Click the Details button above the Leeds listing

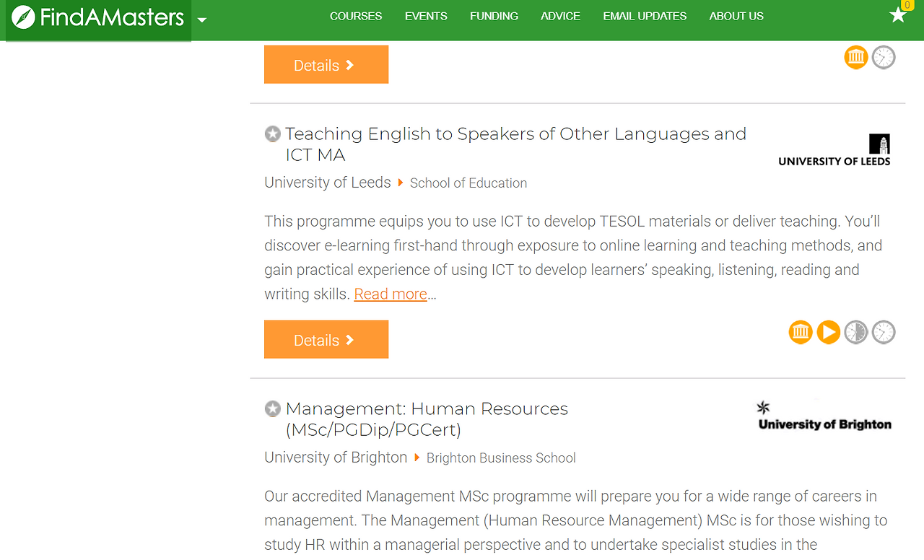pyautogui.click(x=326, y=64)
